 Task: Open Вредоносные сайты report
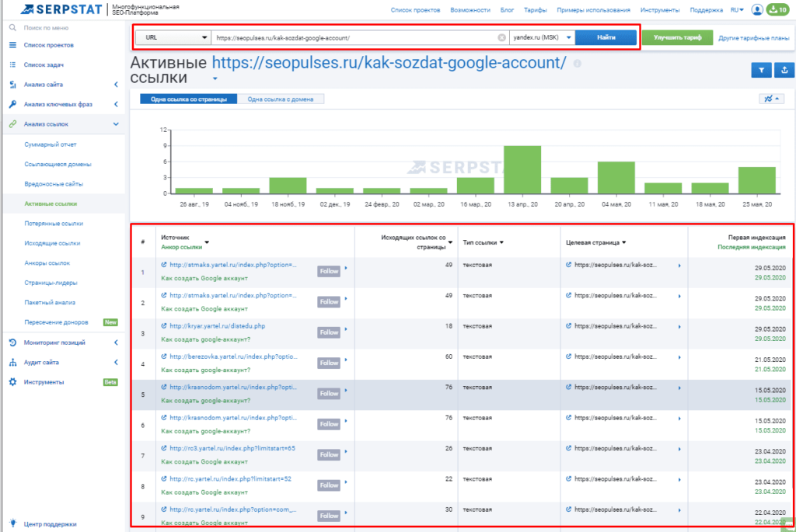[x=54, y=184]
